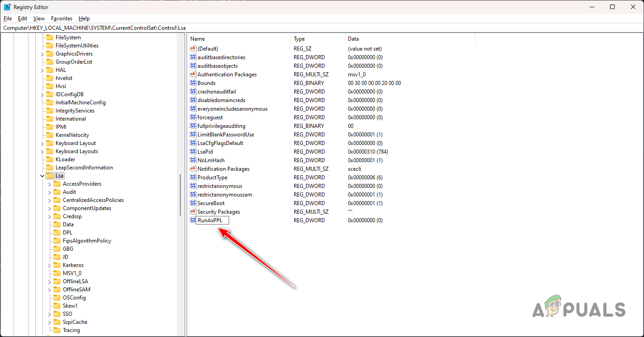Click the everyoneincludesanonymous value icon
644x337 pixels.
coord(193,109)
